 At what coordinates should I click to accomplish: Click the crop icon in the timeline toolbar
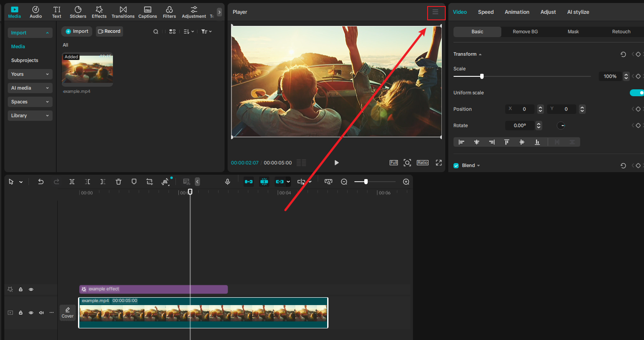(x=149, y=181)
